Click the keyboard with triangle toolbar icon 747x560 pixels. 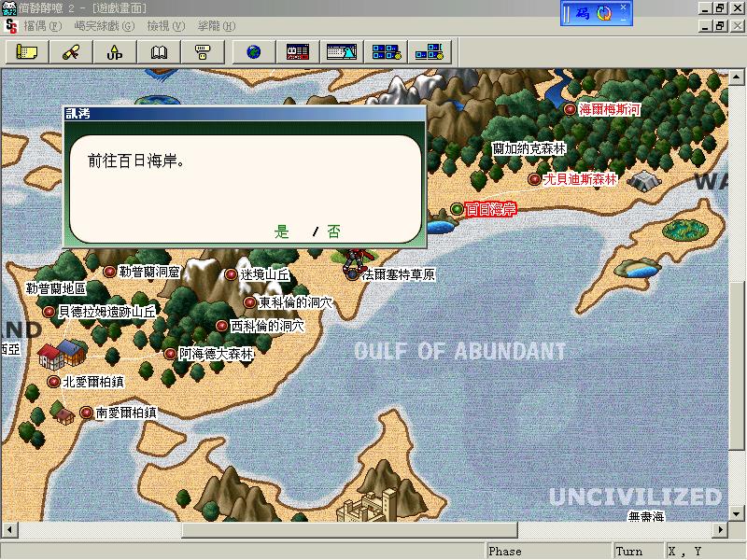342,51
